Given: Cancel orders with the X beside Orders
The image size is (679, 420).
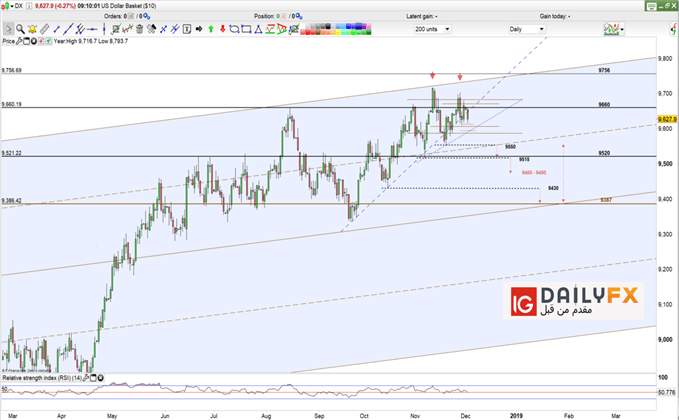Looking at the screenshot, I should pos(131,16).
